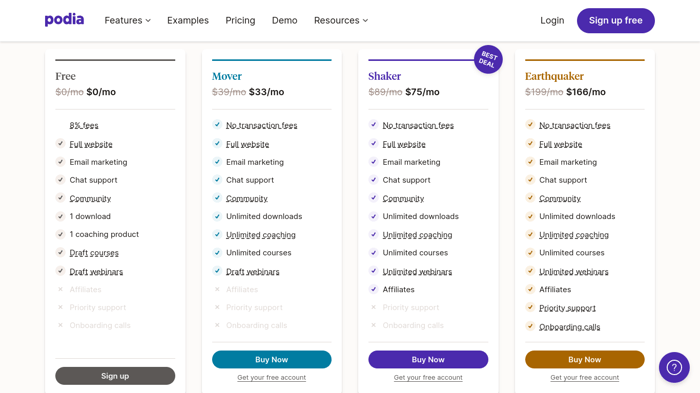Image resolution: width=700 pixels, height=393 pixels.
Task: Click X icon beside Onboarding calls in Shaker
Action: coord(374,325)
